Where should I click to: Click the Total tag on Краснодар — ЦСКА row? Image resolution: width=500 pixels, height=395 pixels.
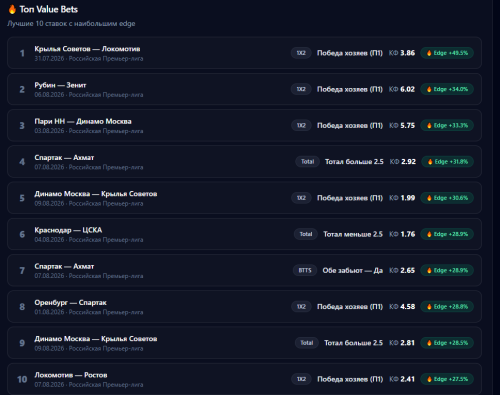(x=306, y=234)
